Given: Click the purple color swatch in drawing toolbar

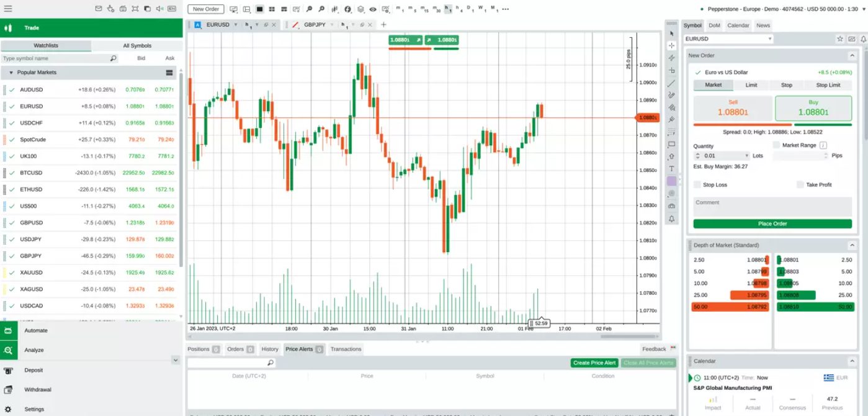Looking at the screenshot, I should coord(671,181).
